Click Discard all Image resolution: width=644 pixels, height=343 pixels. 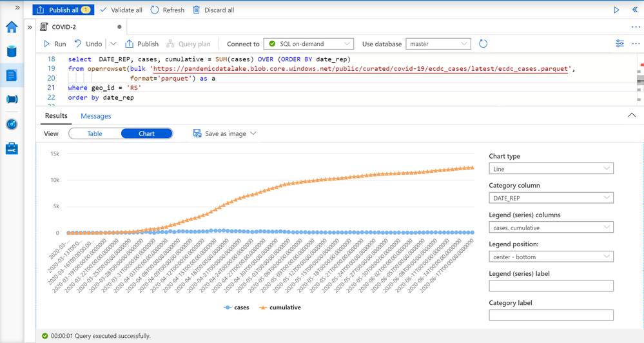point(213,10)
